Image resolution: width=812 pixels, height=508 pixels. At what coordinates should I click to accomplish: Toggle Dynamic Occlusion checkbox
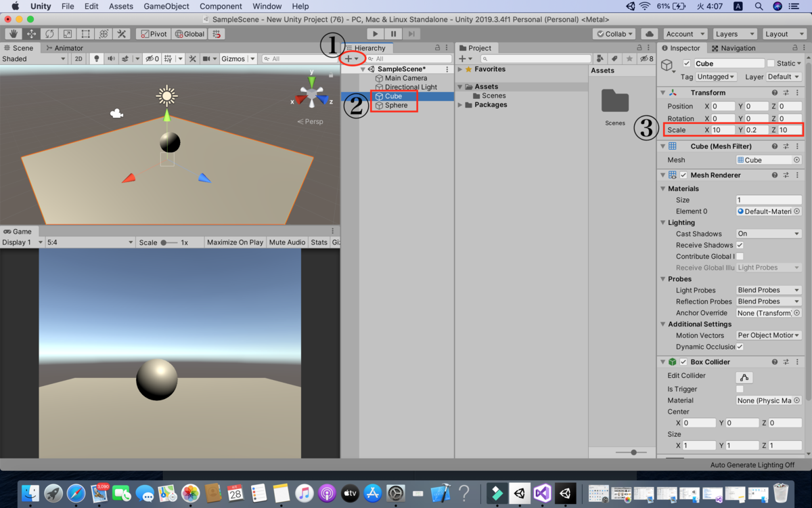coord(740,347)
